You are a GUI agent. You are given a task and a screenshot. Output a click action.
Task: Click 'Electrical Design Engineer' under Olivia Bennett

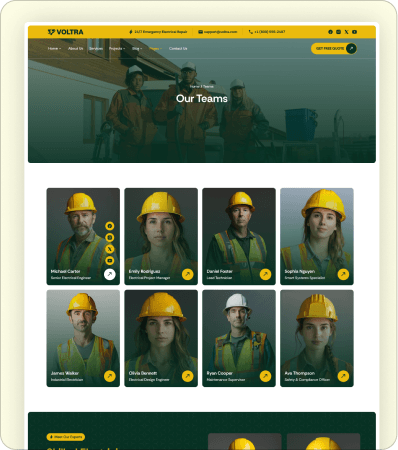click(x=149, y=379)
